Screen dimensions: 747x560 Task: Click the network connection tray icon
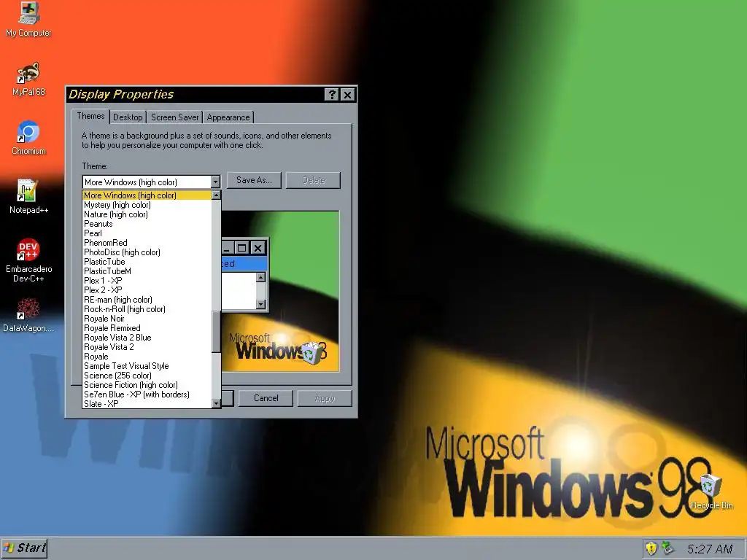point(668,548)
